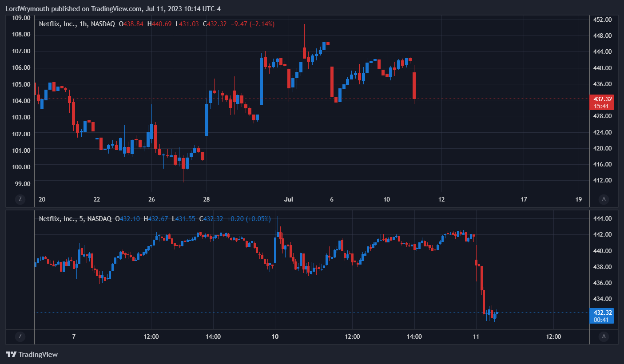Click 108.00 on the left price axis
Image resolution: width=624 pixels, height=364 pixels.
coord(22,34)
